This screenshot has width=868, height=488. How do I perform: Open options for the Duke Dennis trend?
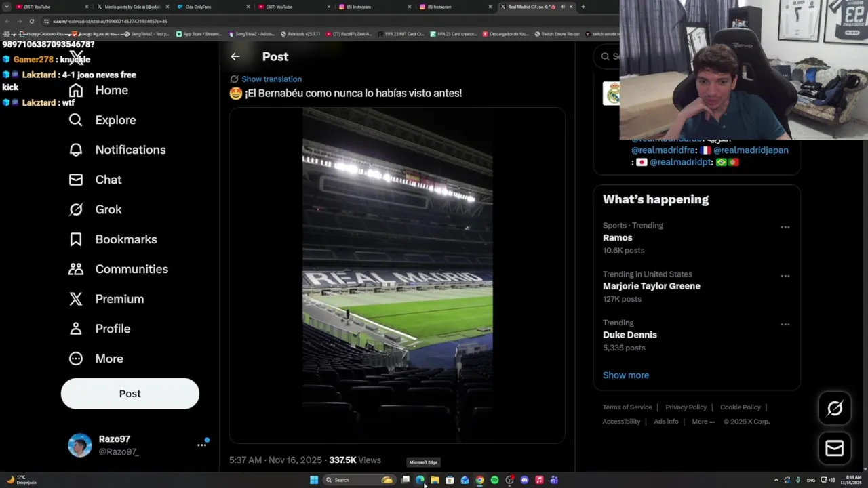coord(785,324)
